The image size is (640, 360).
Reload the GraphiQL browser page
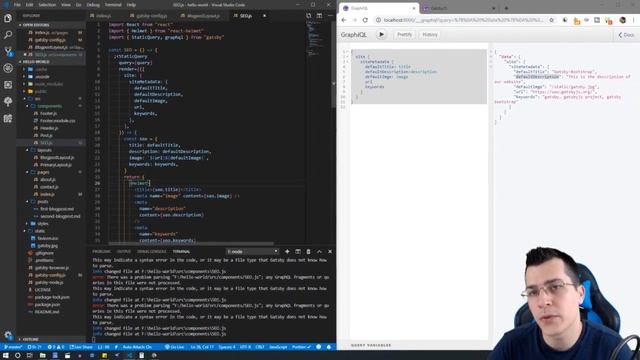365,20
